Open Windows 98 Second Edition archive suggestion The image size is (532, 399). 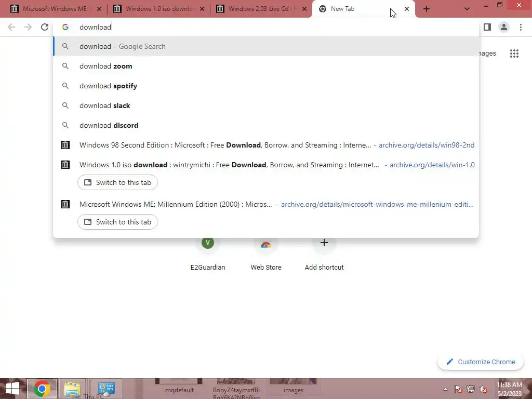point(266,145)
